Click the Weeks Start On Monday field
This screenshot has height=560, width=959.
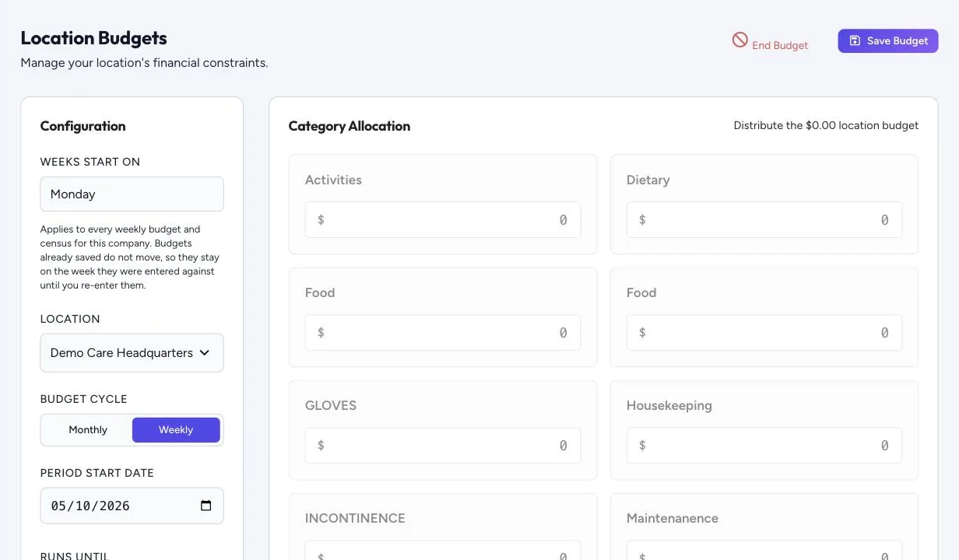pos(132,194)
